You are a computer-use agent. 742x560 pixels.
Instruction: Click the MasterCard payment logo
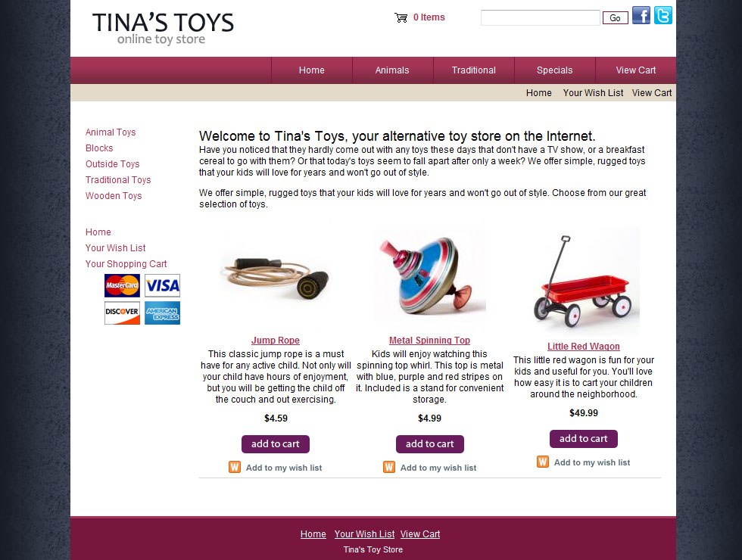pyautogui.click(x=122, y=285)
